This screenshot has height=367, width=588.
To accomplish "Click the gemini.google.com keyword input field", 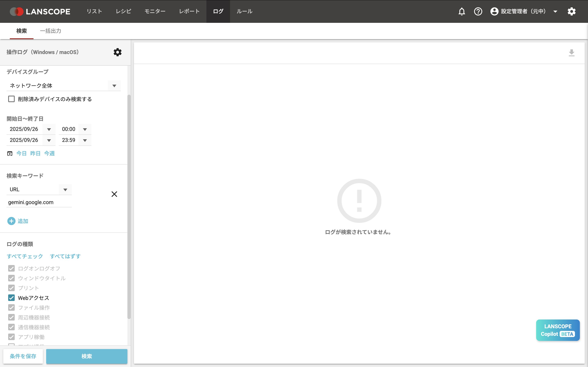I will pyautogui.click(x=39, y=202).
